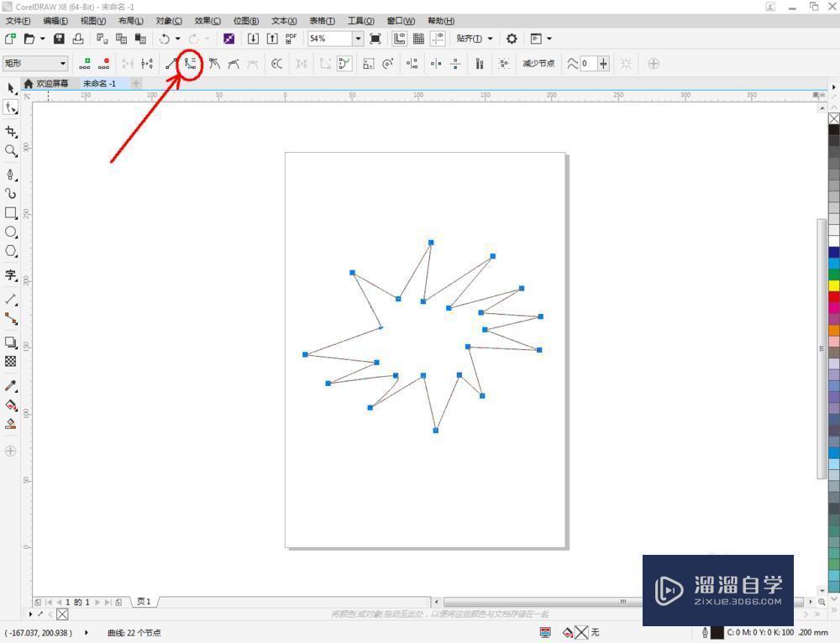
Task: Click the Import icon on the standard toolbar
Action: pos(252,39)
